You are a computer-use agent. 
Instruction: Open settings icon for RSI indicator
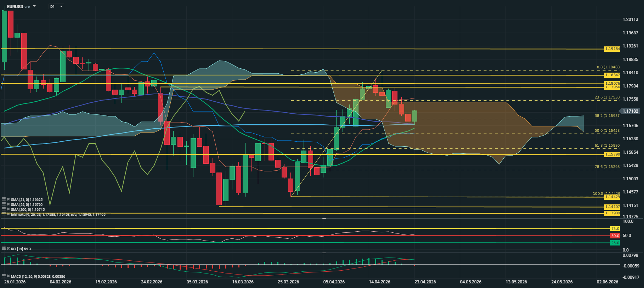pyautogui.click(x=4, y=249)
